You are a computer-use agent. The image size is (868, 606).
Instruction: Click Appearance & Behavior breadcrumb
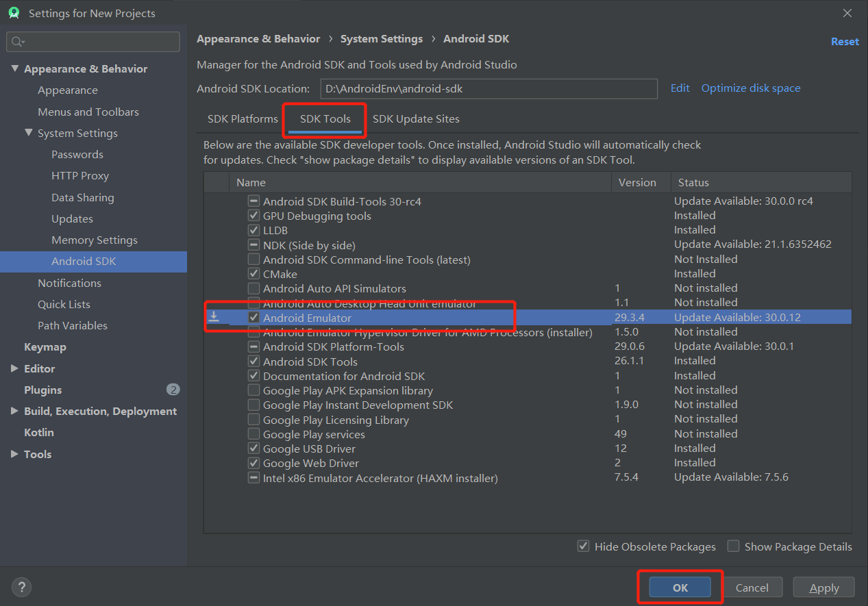(258, 39)
